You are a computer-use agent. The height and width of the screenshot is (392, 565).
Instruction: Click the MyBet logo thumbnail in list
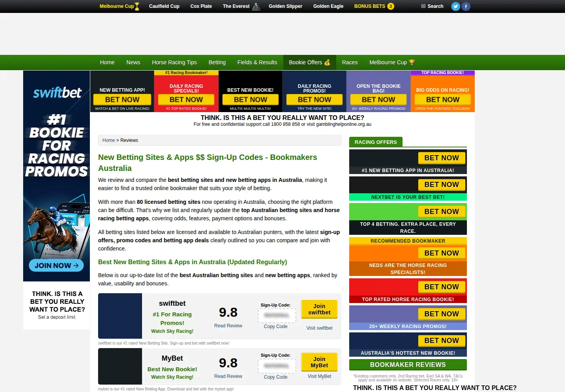point(120,367)
